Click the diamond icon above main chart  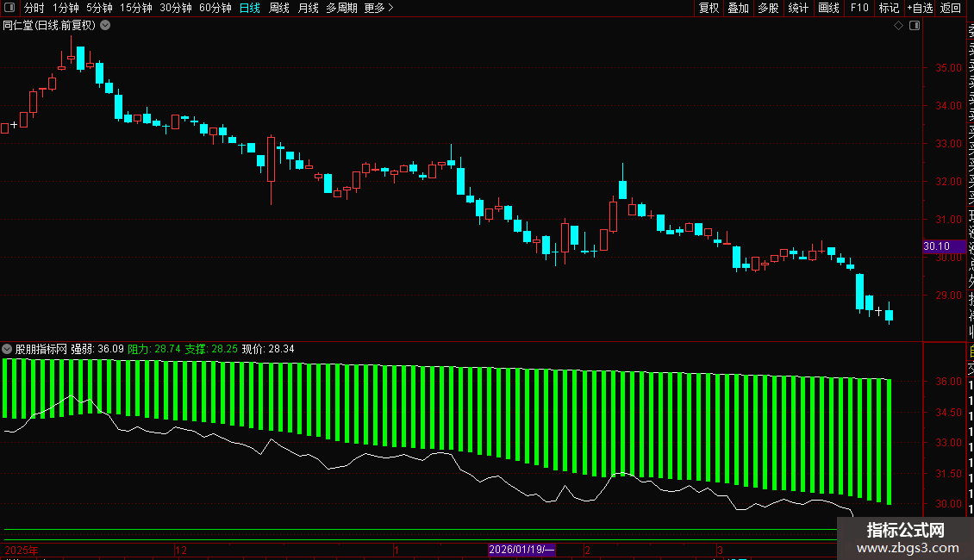coord(898,26)
